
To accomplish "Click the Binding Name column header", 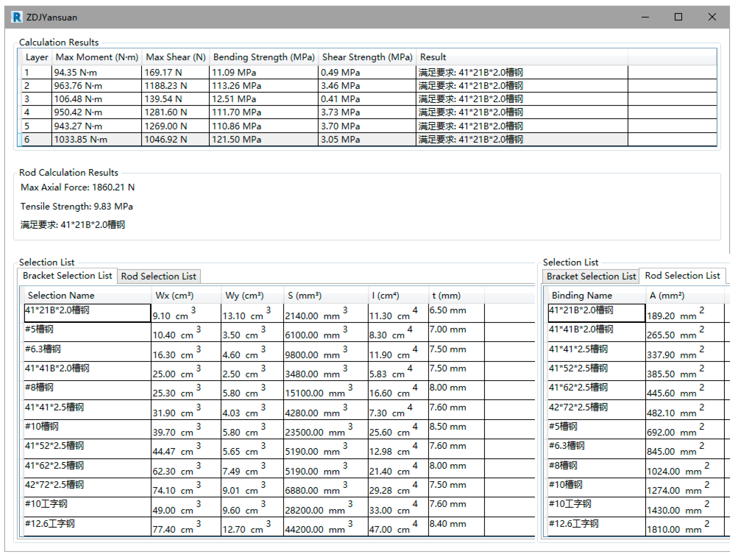I will (582, 295).
